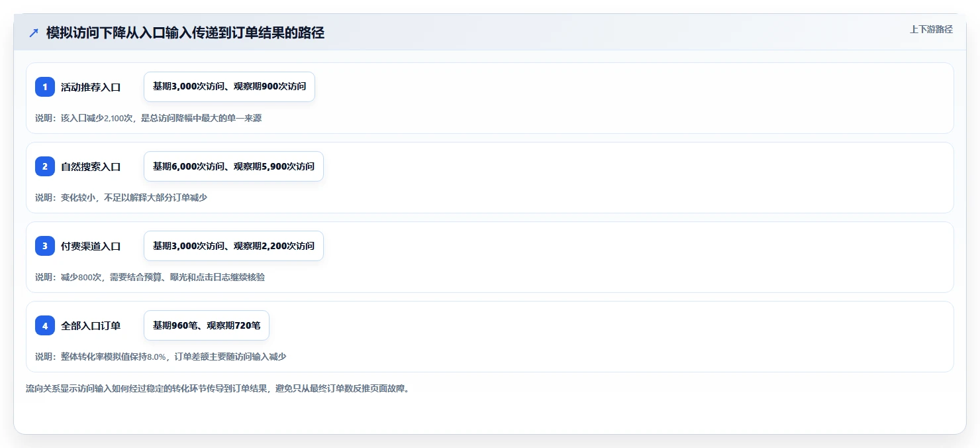The height and width of the screenshot is (448, 980).
Task: Select step badge 3 for 付费渠道入口
Action: click(45, 246)
